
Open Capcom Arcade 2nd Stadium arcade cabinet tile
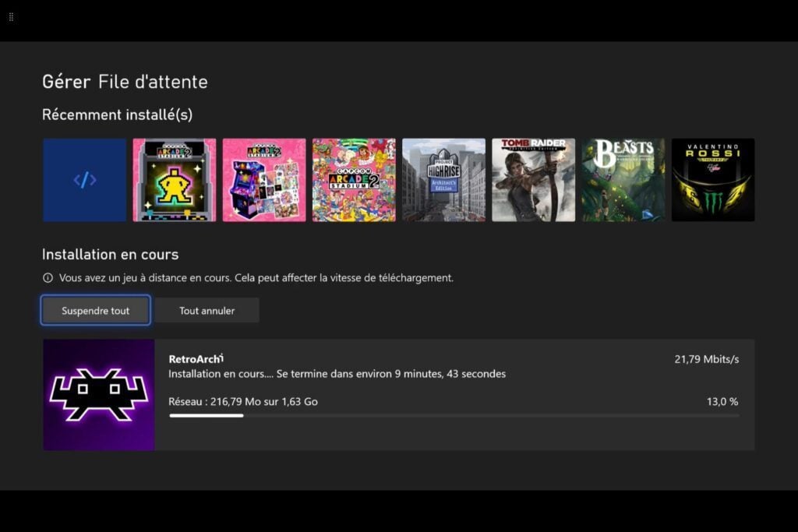264,180
